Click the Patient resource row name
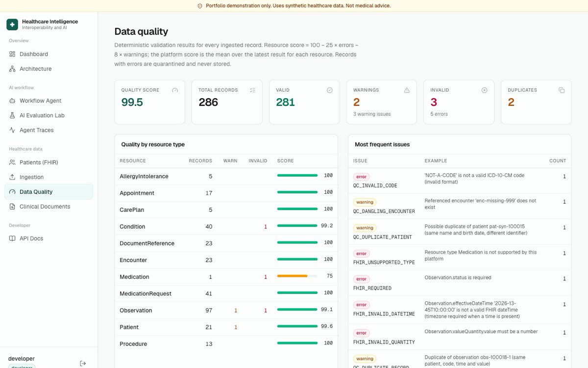Viewport: 588px width, 368px height. [x=129, y=327]
